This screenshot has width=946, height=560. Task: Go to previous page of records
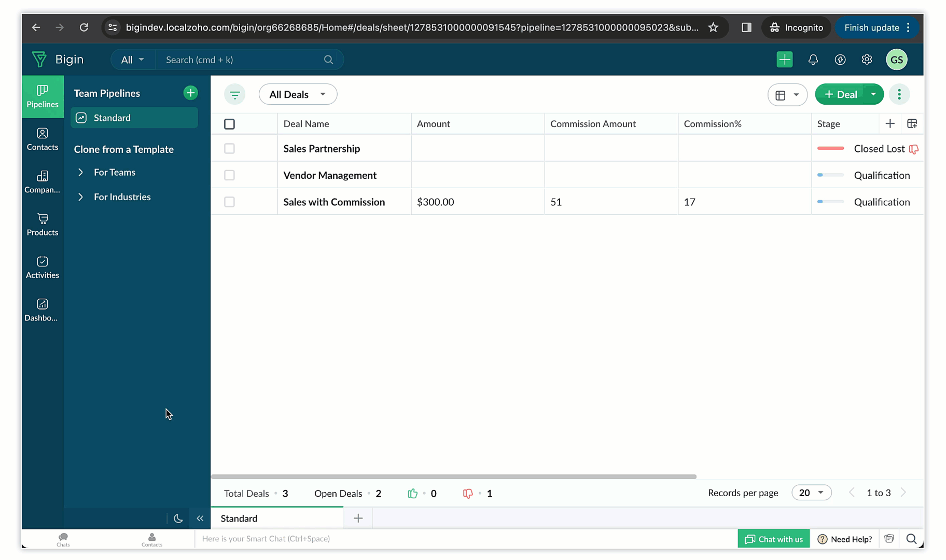852,493
